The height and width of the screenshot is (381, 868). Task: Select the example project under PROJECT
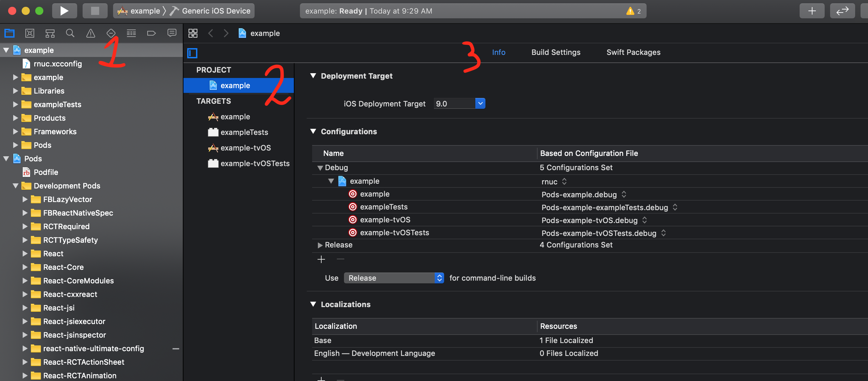pyautogui.click(x=239, y=85)
